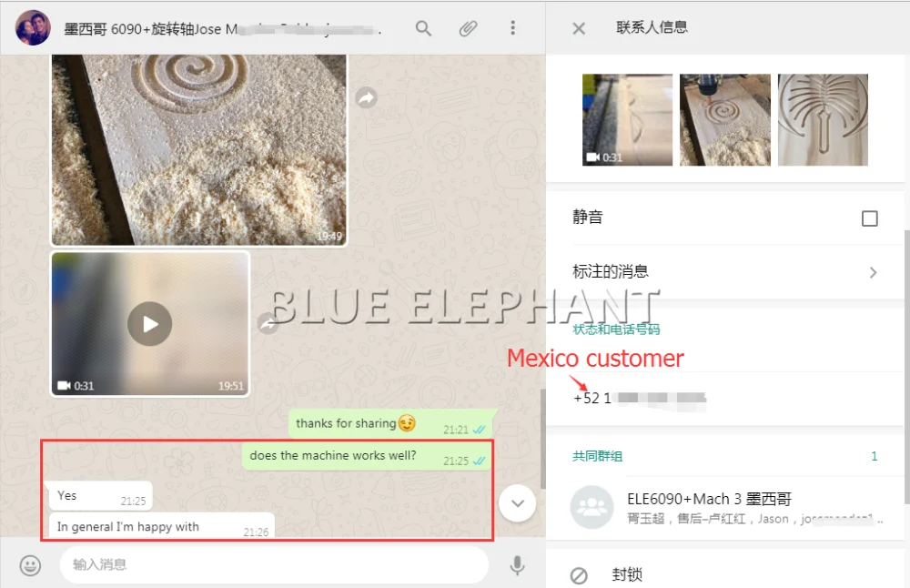Click the group avatar of ELE6090+Mach 3
910x588 pixels.
592,508
